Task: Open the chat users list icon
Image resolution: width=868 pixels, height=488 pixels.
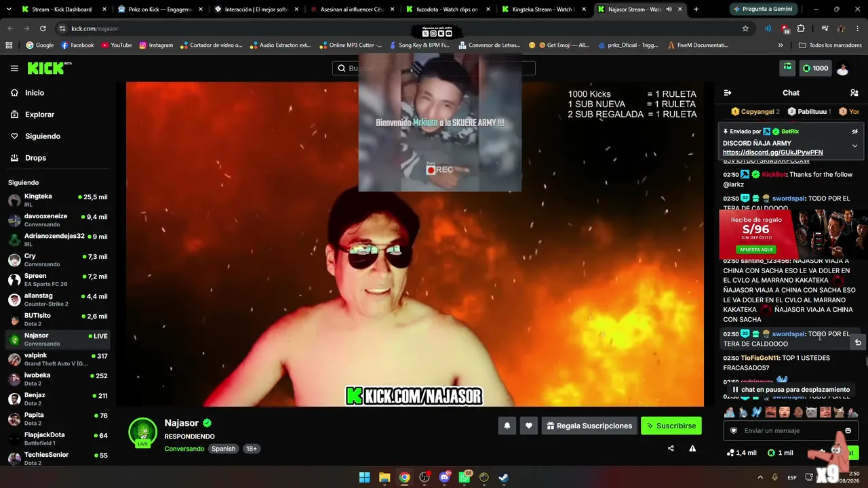Action: tap(854, 93)
